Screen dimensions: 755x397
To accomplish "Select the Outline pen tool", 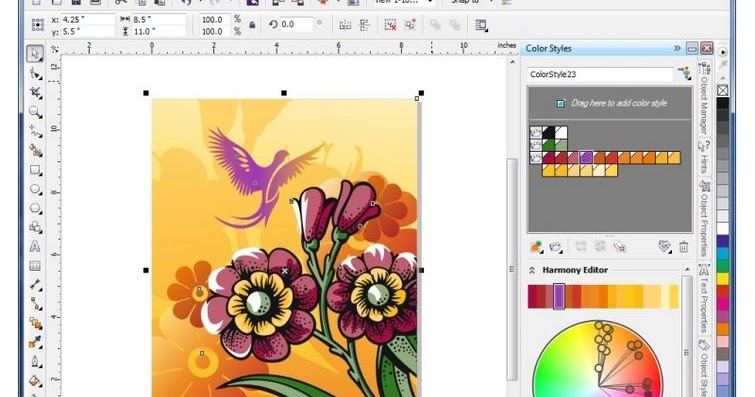I will click(35, 361).
